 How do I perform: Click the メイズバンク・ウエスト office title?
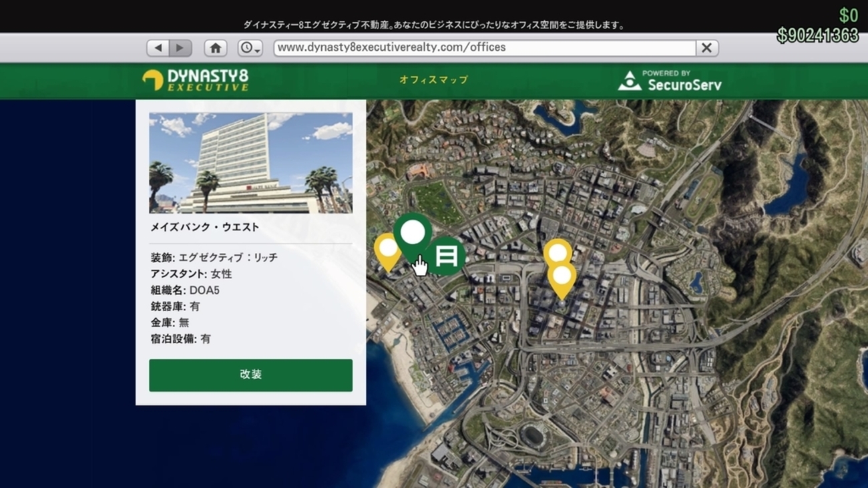pyautogui.click(x=204, y=227)
